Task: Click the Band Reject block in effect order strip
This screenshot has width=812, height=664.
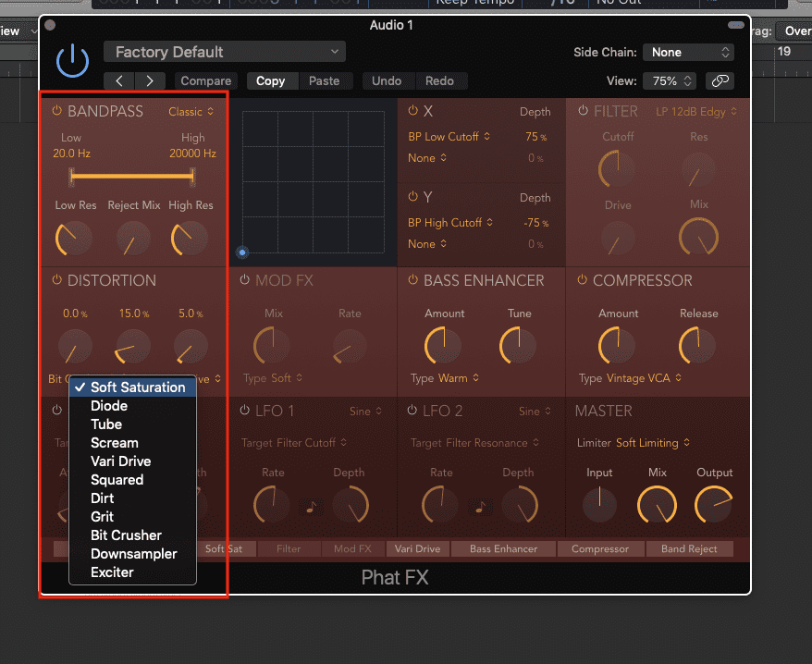Action: (689, 549)
